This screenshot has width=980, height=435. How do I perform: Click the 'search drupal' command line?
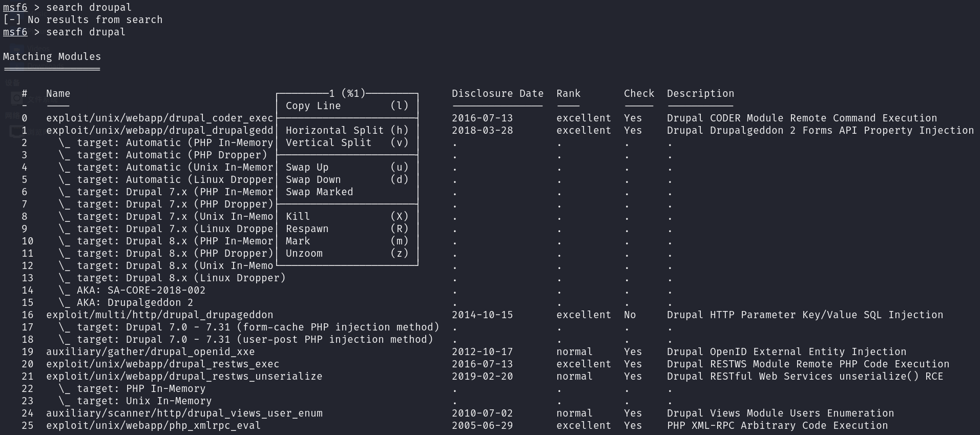tap(85, 32)
